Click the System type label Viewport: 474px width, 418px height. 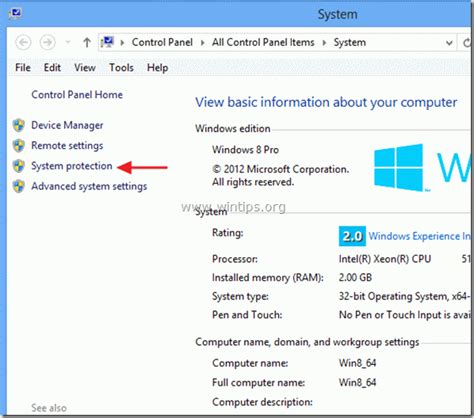[240, 296]
